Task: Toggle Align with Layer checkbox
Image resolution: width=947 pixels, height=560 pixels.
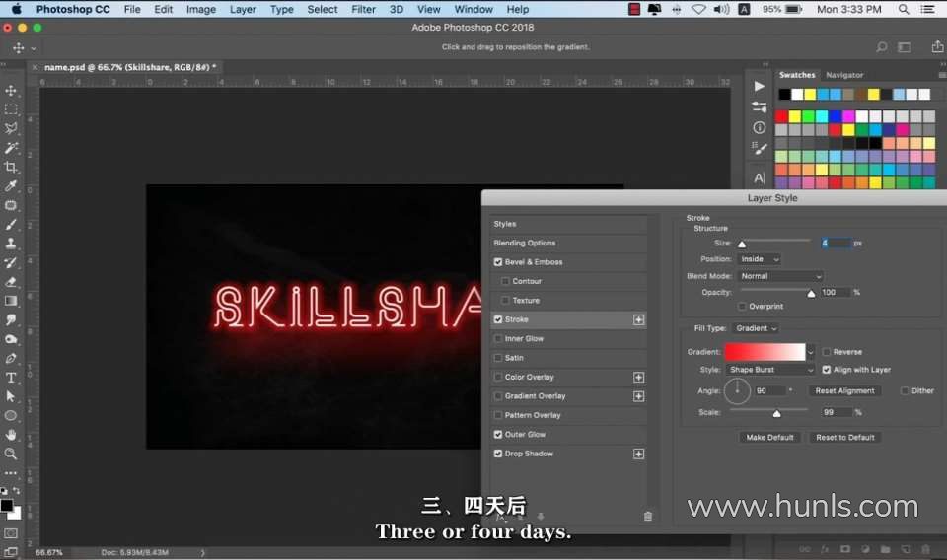Action: (x=827, y=370)
